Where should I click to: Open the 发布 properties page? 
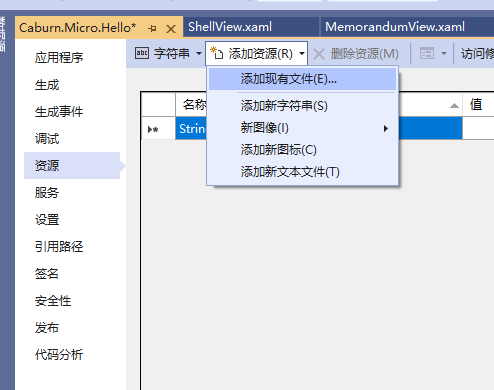point(47,328)
